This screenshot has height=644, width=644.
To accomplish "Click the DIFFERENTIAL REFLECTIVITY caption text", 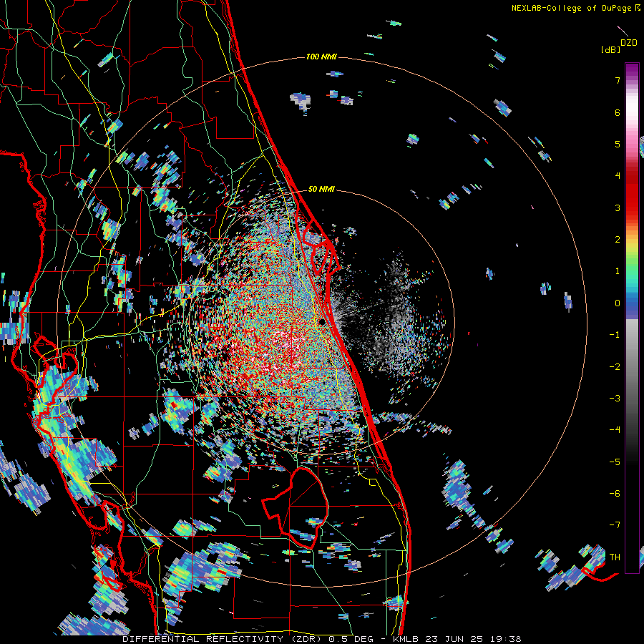I will [x=203, y=639].
